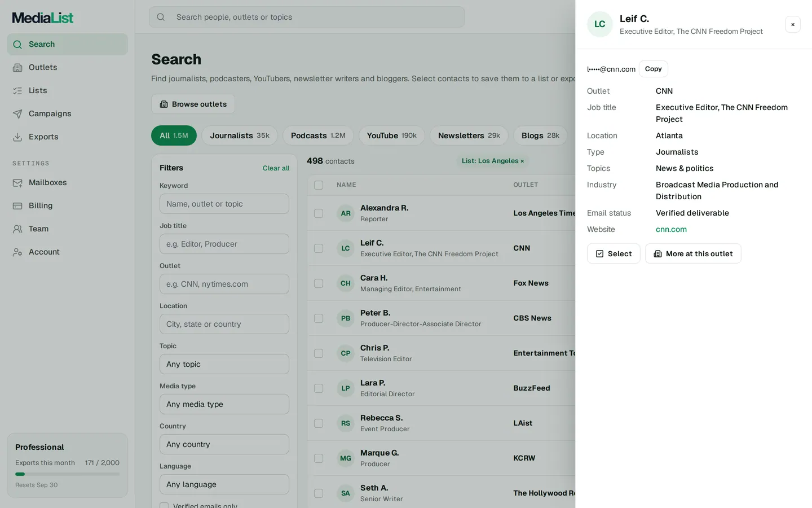Switch to Newsletters 29k tab
The image size is (812, 508).
tap(469, 135)
